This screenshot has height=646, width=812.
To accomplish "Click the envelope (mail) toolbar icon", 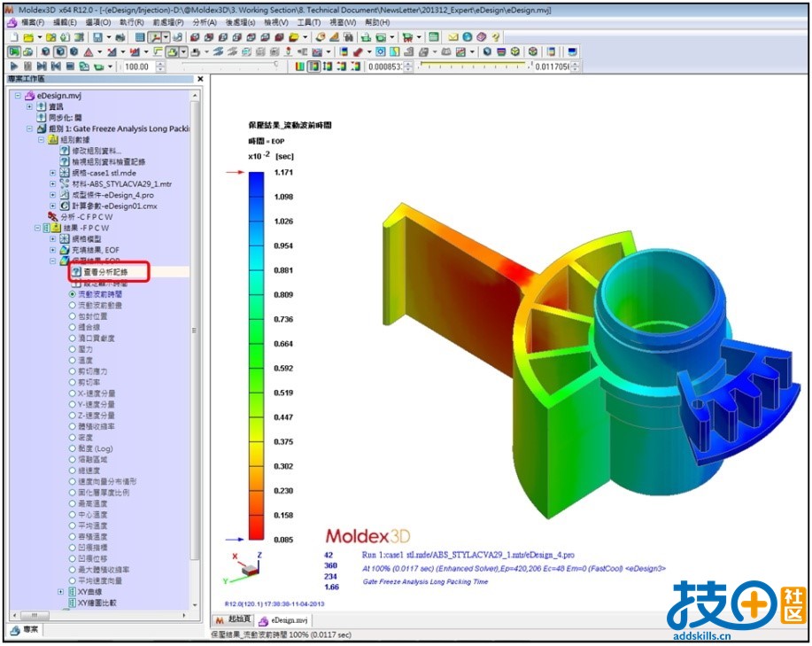I will [453, 37].
